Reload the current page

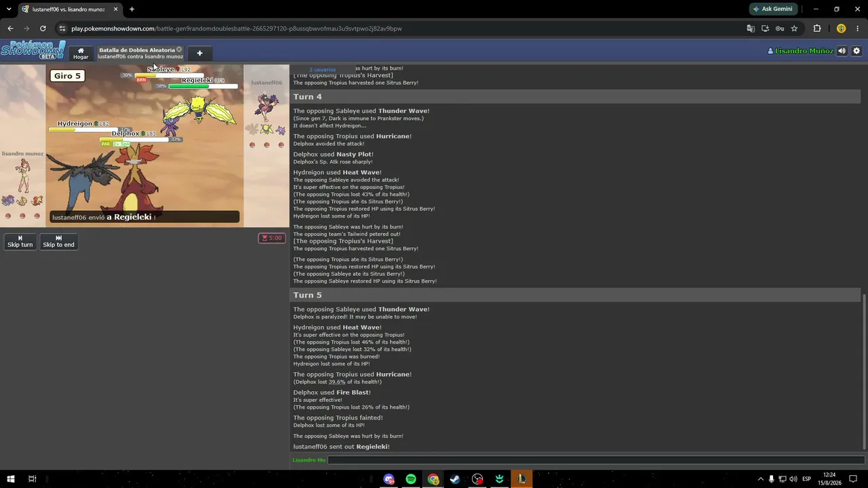click(43, 28)
